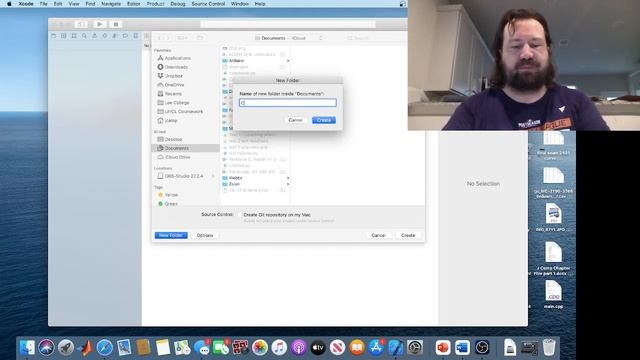Click the Xcode Stop button
Screen dimensions: 640x360
pos(116,24)
